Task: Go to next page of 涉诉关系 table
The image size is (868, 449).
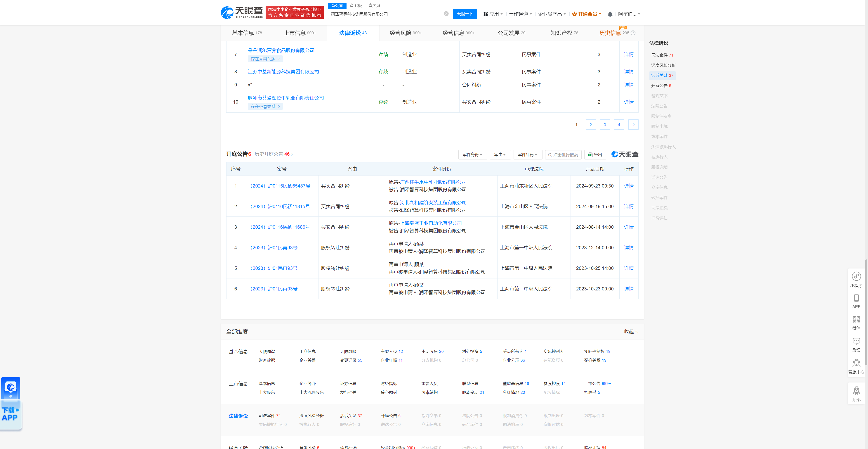Action: tap(633, 125)
